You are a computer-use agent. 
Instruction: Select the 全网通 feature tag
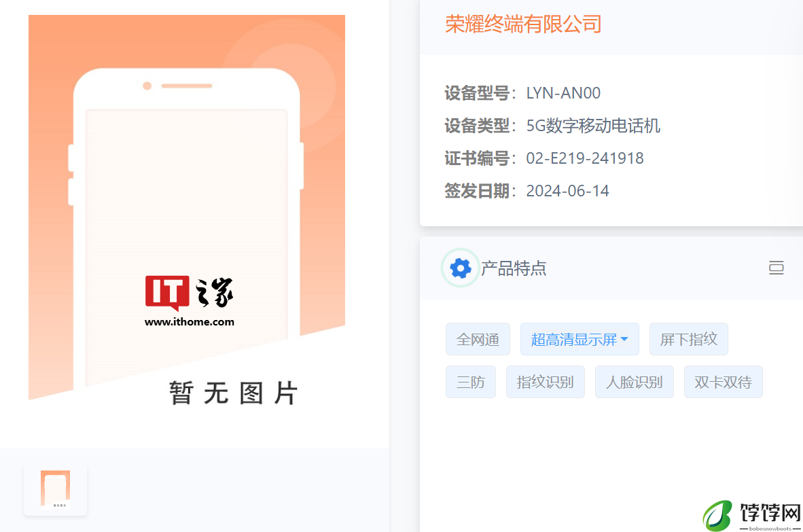click(478, 339)
